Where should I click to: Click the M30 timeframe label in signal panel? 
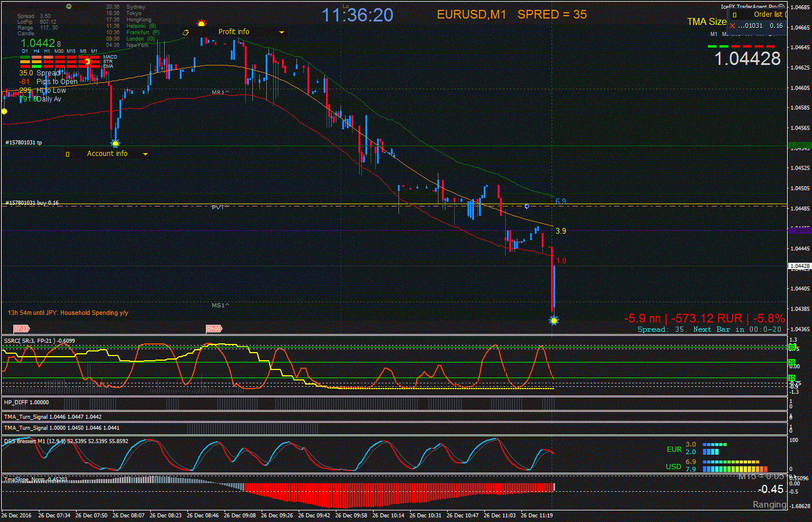click(59, 51)
